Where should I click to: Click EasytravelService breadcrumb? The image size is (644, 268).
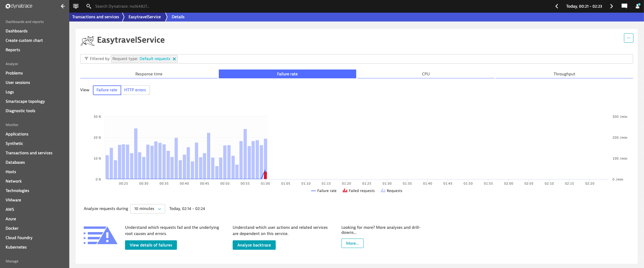tap(144, 17)
